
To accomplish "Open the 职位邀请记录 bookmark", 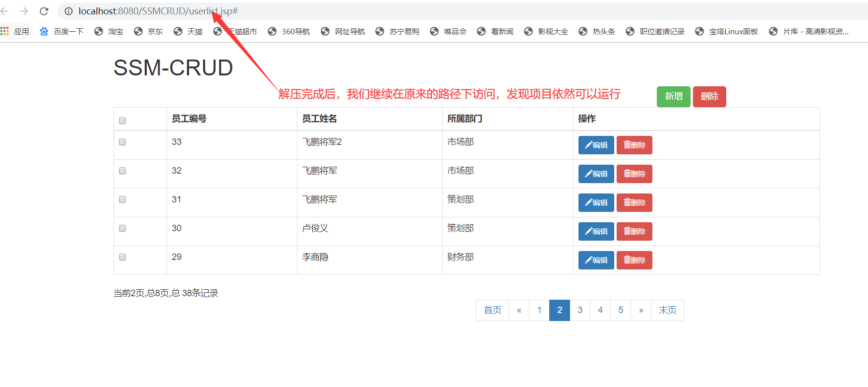I will [x=655, y=31].
